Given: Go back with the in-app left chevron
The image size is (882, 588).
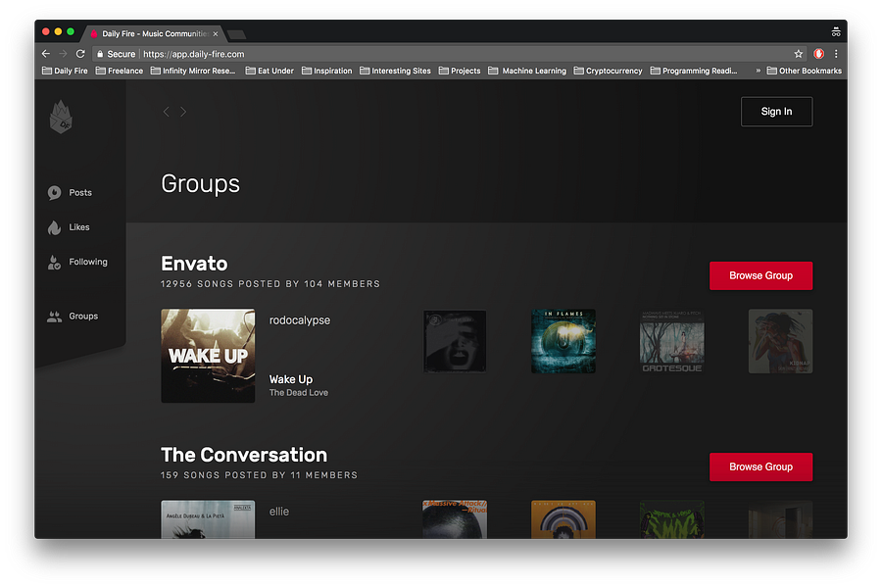Looking at the screenshot, I should click(x=166, y=112).
